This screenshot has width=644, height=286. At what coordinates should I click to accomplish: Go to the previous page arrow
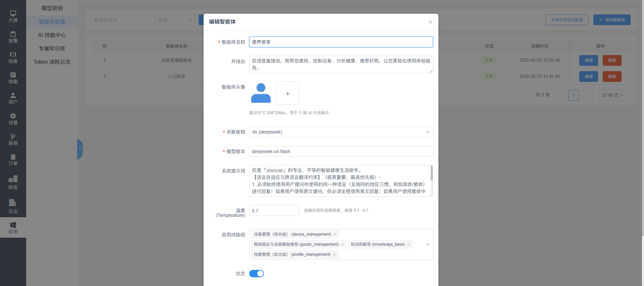(560, 95)
